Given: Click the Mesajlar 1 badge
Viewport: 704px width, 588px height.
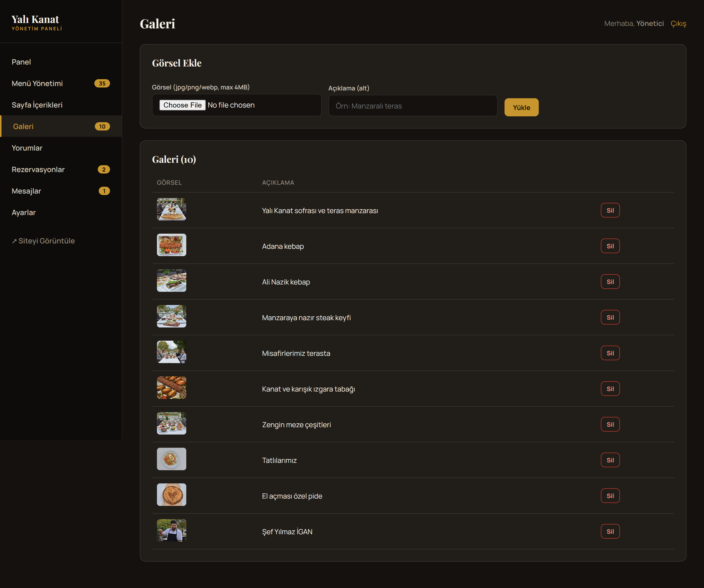Looking at the screenshot, I should pos(104,191).
